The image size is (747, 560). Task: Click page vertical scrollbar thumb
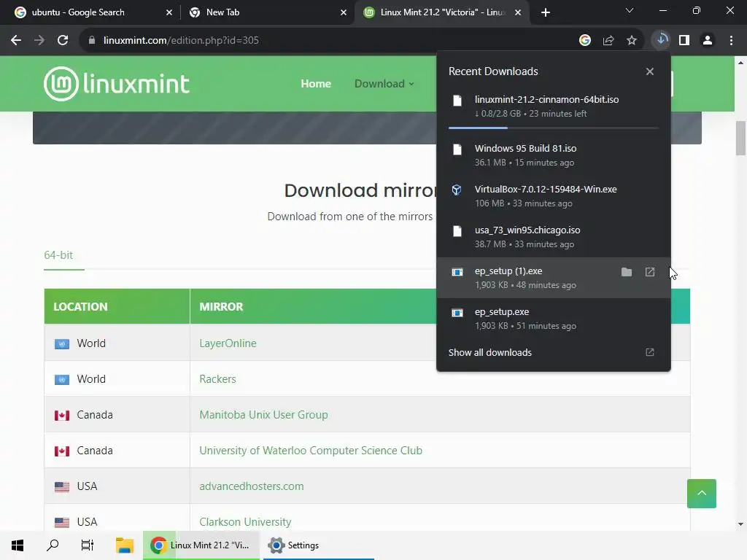tap(740, 138)
